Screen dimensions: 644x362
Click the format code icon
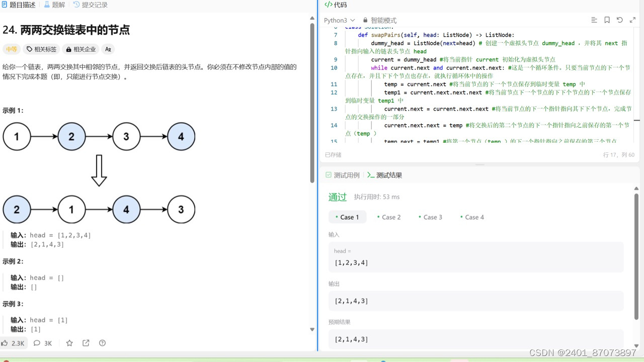[594, 20]
